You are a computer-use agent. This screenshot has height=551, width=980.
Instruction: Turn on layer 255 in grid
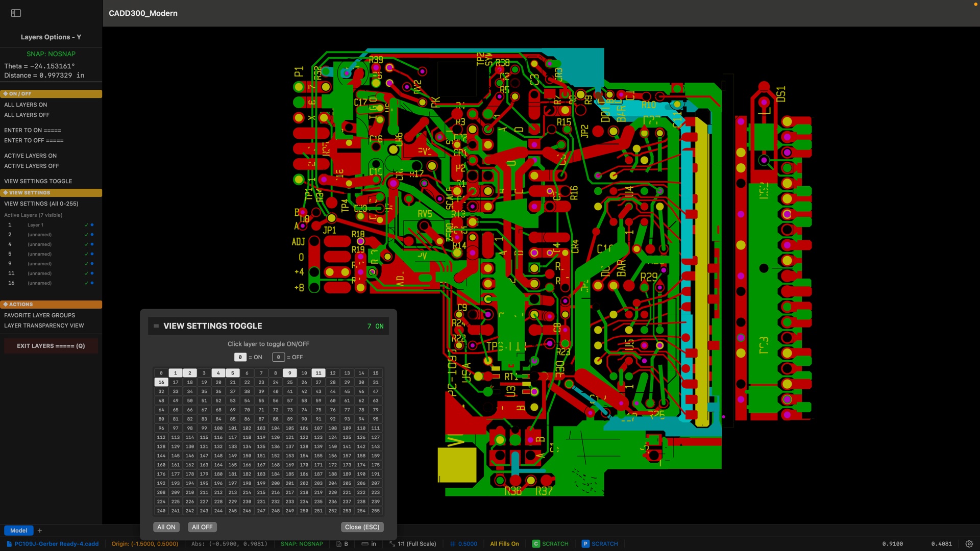[376, 511]
